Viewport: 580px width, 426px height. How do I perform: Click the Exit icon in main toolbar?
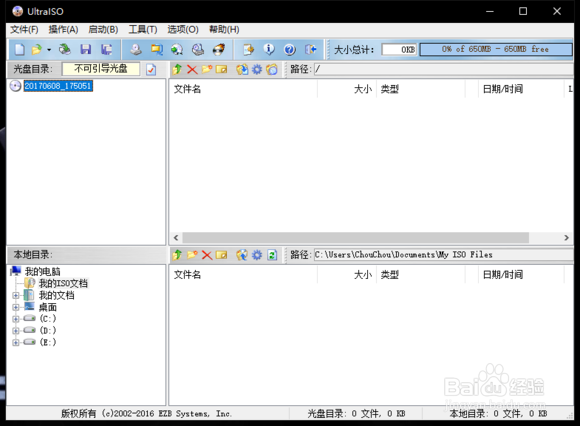(310, 49)
